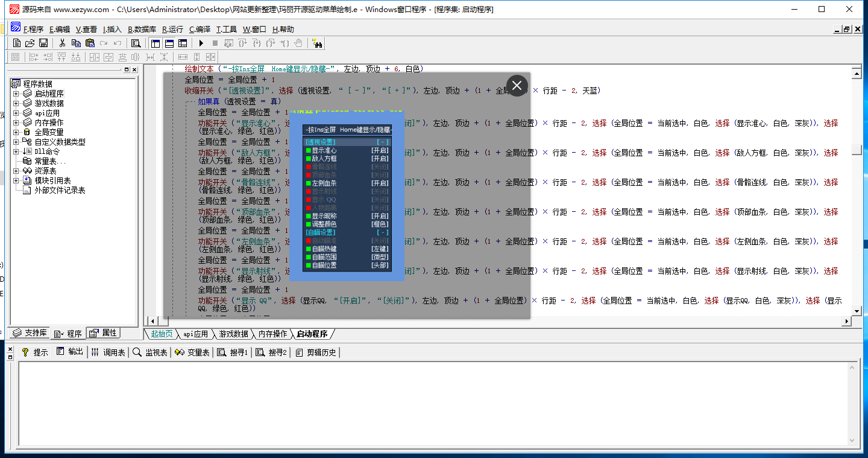Click the find magnifier toolbar icon
The height and width of the screenshot is (458, 868).
(136, 43)
